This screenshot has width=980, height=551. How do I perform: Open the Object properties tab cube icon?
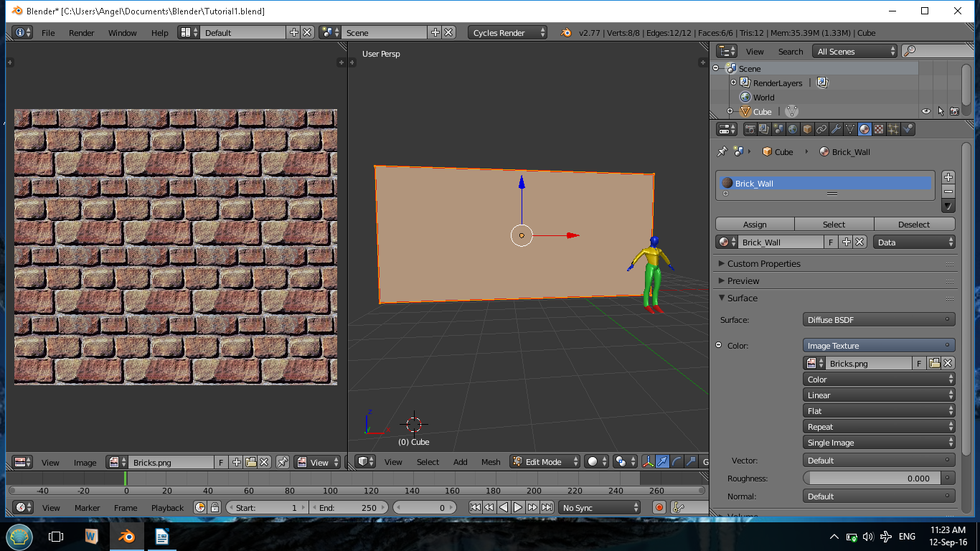[x=807, y=129]
